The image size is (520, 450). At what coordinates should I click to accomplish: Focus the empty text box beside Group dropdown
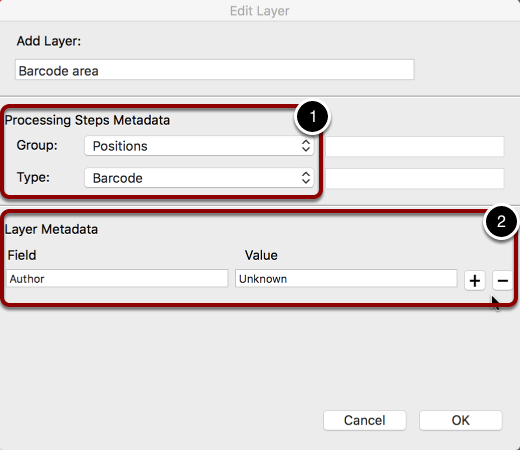pos(415,146)
